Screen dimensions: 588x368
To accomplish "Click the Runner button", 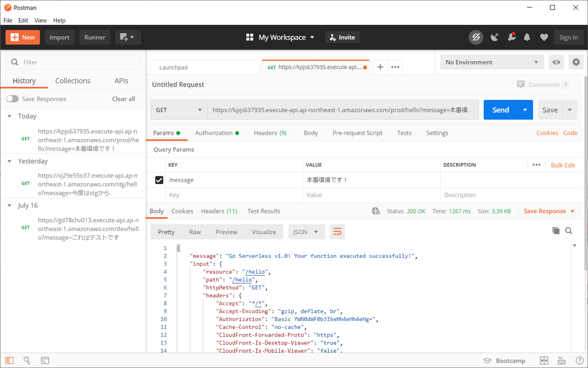I will (95, 37).
